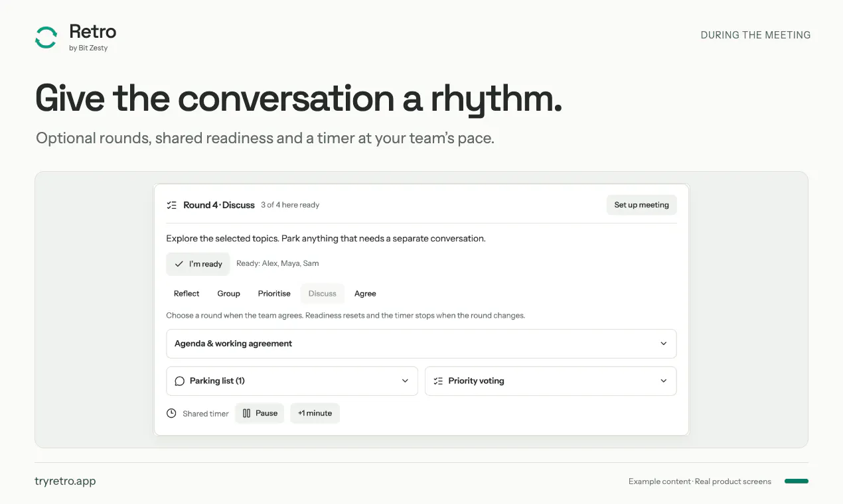Select the Discuss round tab
Viewport: 843px width, 504px height.
click(x=323, y=294)
